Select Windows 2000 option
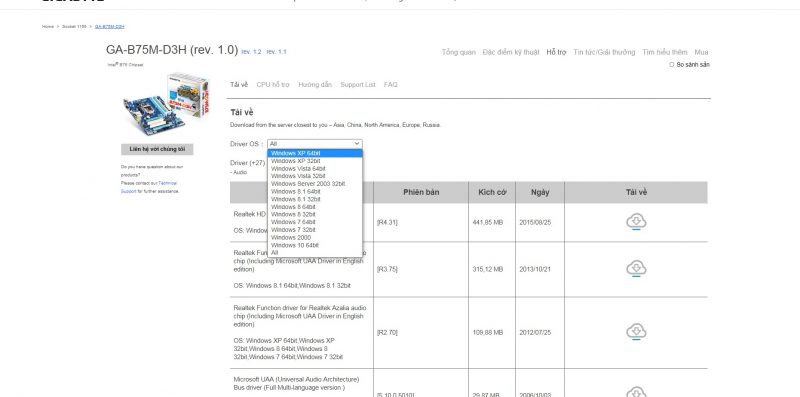Viewport: 800px width, 397px height. [315, 237]
